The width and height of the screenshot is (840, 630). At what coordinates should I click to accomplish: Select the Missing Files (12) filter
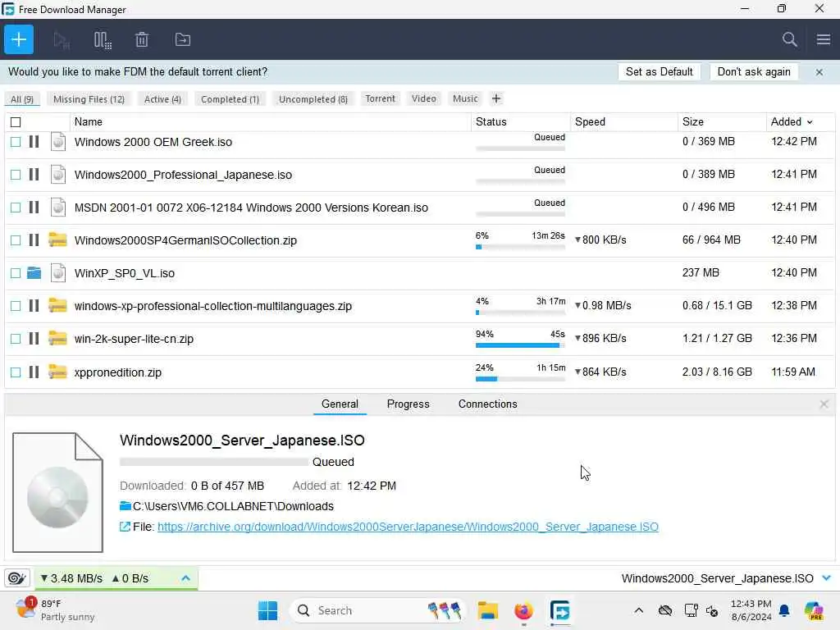pyautogui.click(x=89, y=99)
